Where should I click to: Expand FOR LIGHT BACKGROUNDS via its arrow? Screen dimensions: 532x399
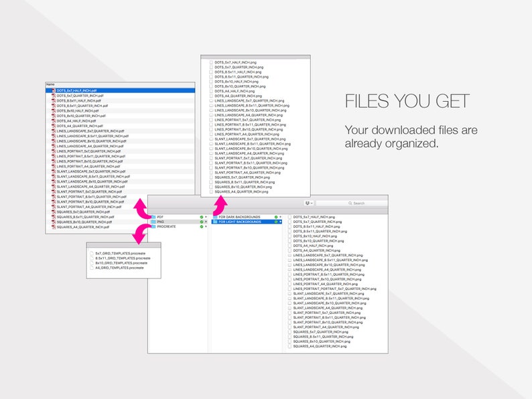(x=280, y=222)
